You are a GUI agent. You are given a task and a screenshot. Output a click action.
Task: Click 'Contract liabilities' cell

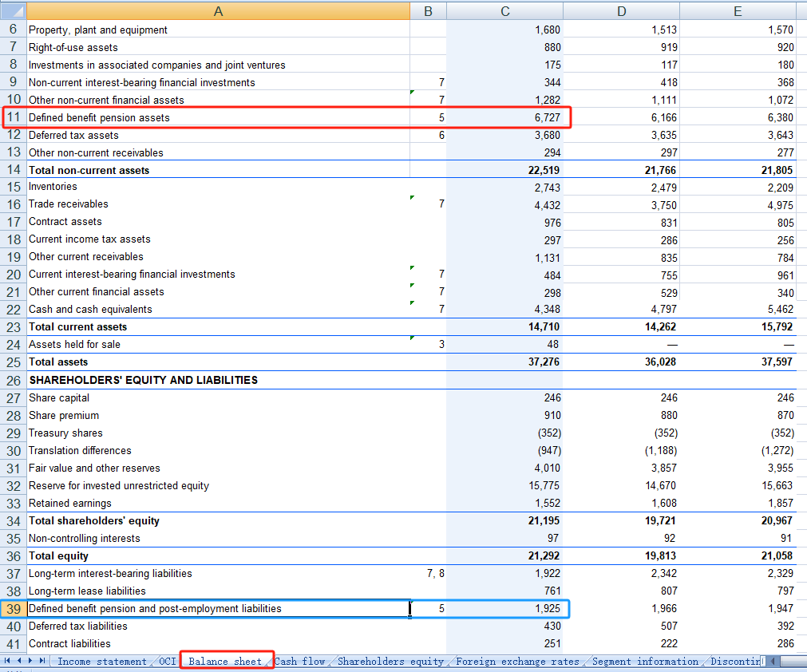pos(218,643)
